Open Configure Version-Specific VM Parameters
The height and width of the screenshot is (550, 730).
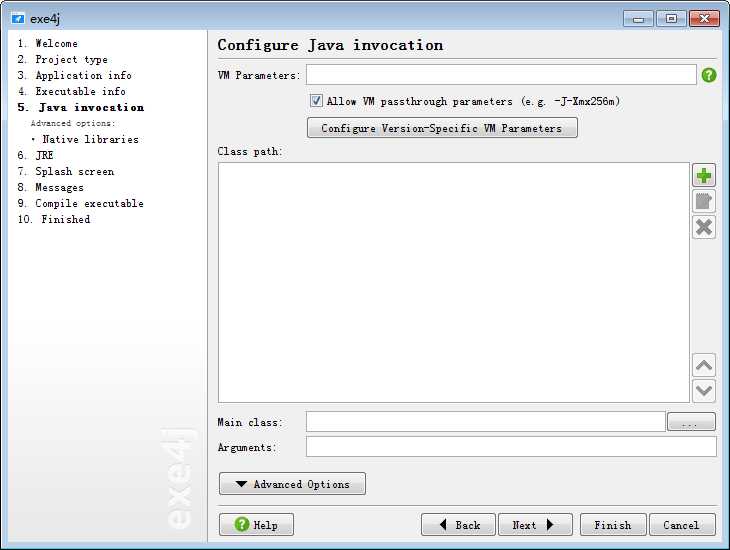pos(442,128)
